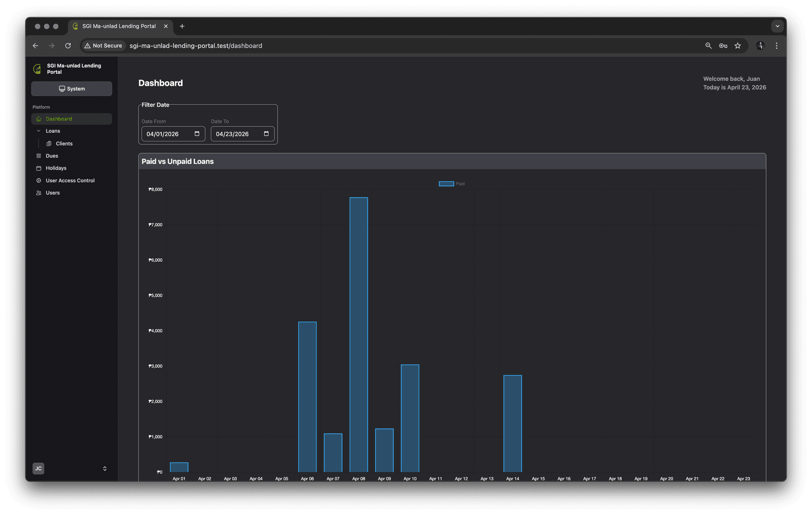Click the Platform section label

click(x=41, y=107)
